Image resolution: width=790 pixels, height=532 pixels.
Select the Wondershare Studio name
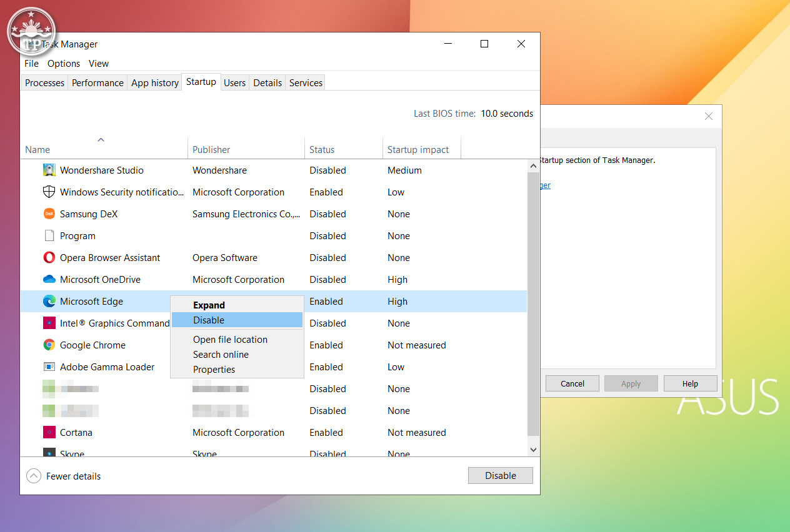click(x=102, y=170)
